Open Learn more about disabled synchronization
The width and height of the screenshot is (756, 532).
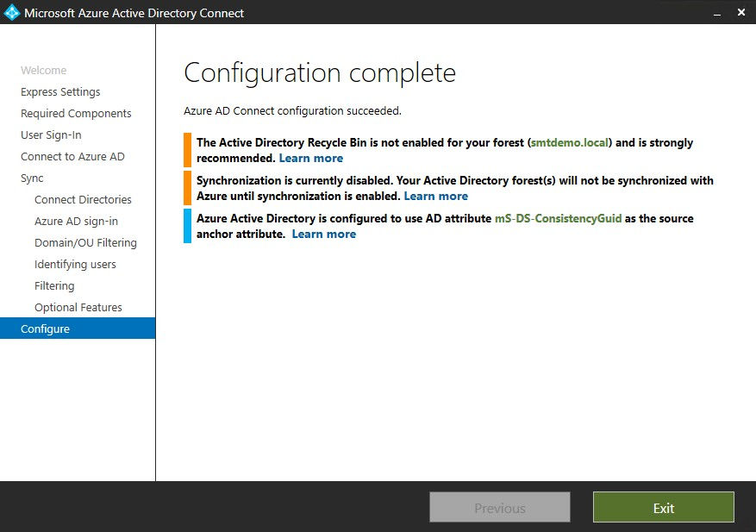point(436,197)
